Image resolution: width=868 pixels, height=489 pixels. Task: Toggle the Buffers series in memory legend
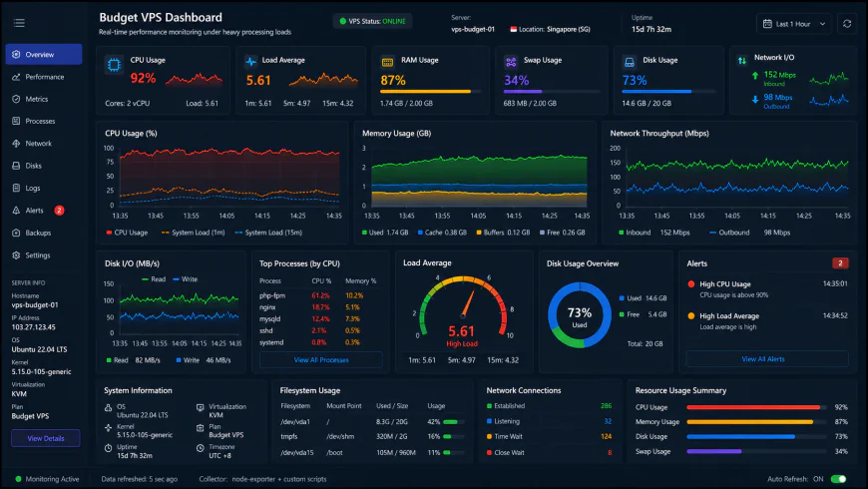coord(503,233)
